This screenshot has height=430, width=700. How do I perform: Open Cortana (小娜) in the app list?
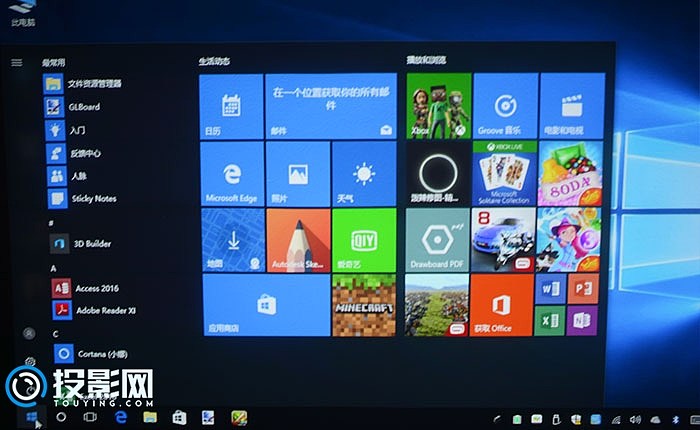[x=91, y=354]
